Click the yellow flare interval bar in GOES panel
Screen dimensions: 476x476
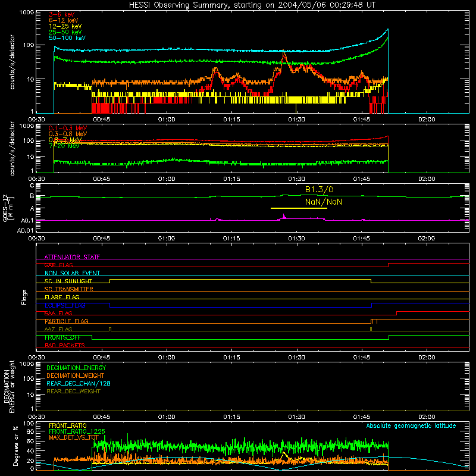[299, 208]
